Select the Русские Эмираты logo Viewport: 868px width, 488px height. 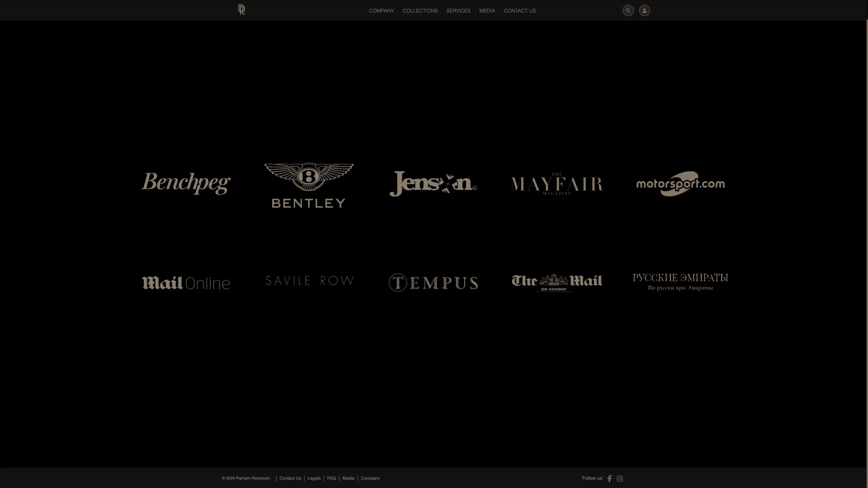(x=680, y=282)
